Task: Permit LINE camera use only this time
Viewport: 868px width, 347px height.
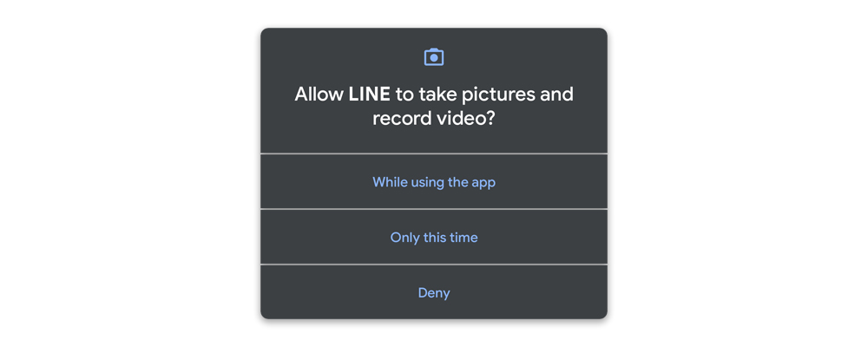Action: click(x=434, y=237)
